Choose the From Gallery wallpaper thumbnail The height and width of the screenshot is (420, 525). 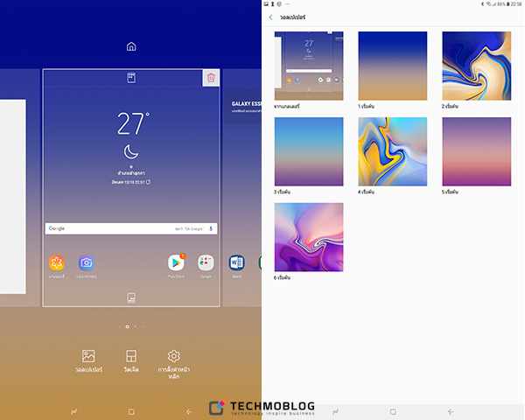point(309,66)
